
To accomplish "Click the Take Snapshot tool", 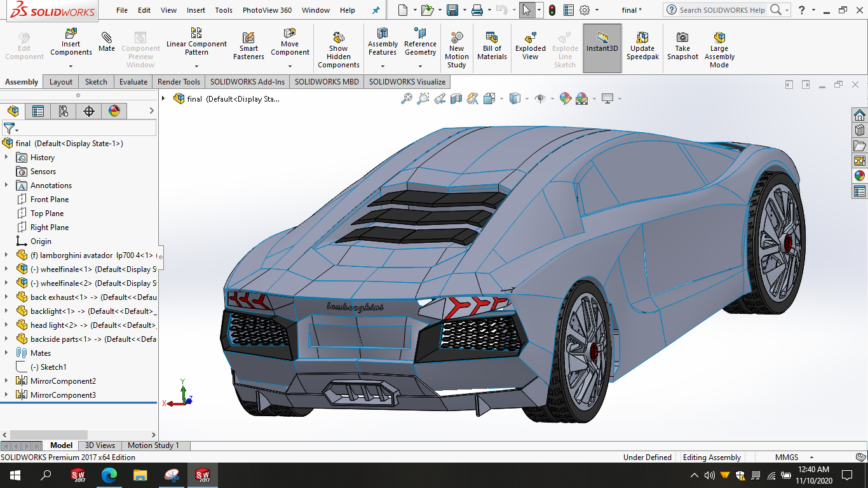I will pos(682,46).
